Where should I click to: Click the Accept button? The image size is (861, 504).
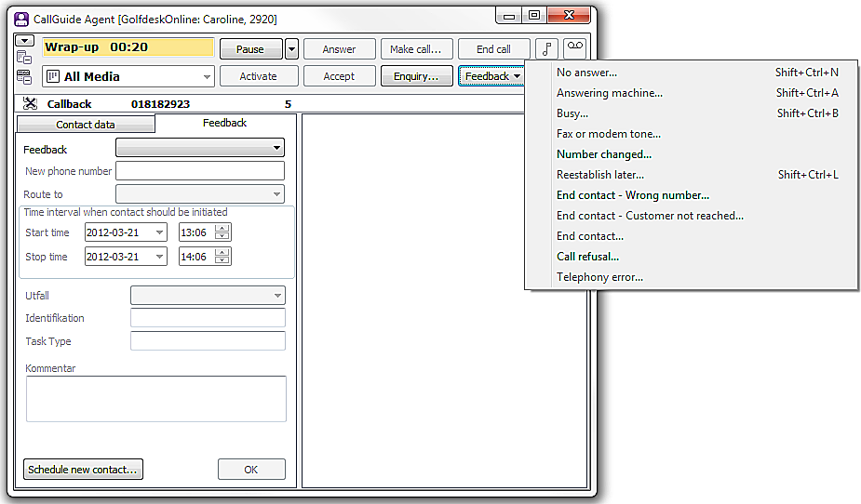340,76
